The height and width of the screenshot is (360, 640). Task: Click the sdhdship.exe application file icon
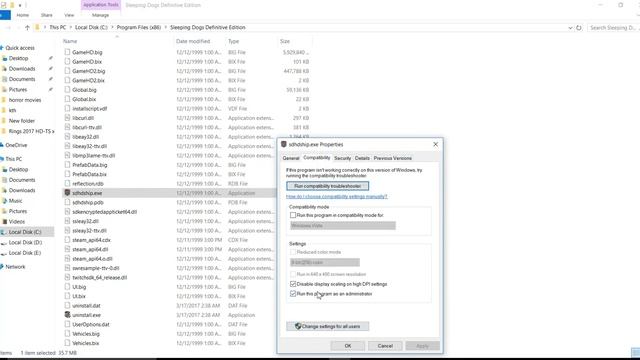coord(67,193)
